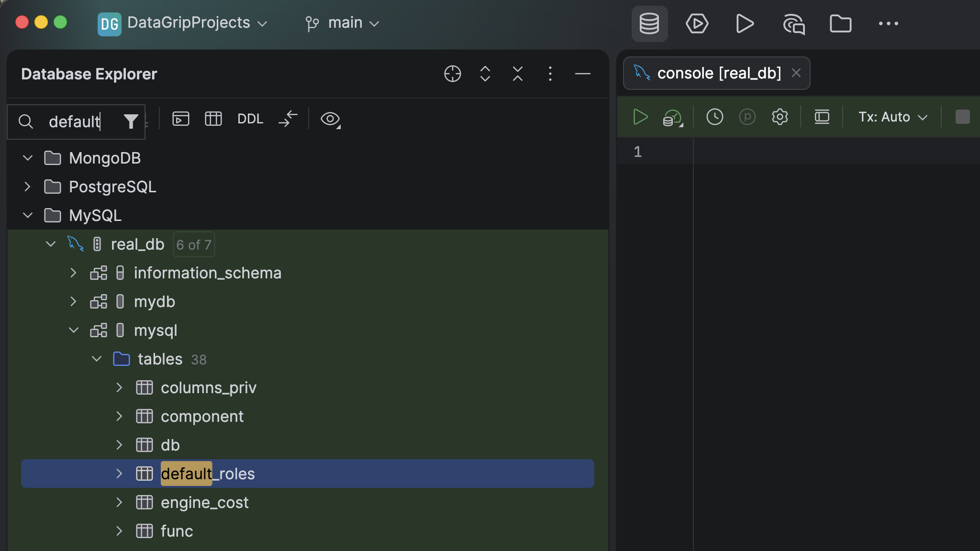Select the MongoDB folder row
980x551 pixels.
click(308, 158)
